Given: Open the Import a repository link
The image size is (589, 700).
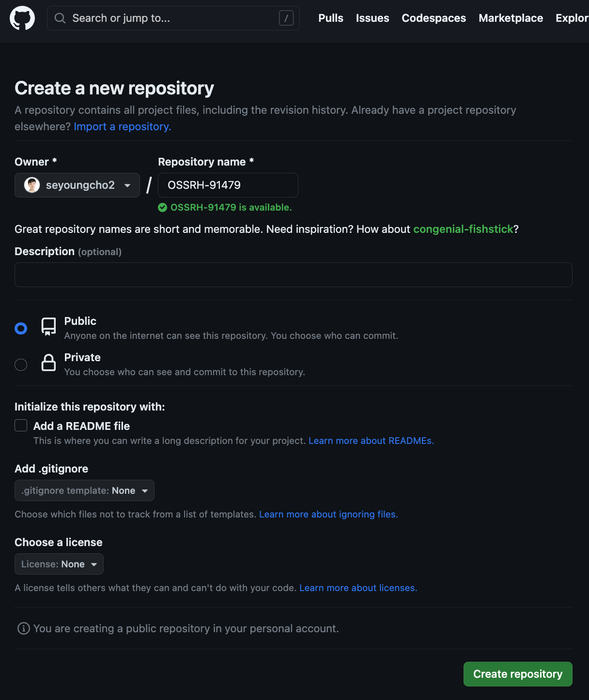Looking at the screenshot, I should pyautogui.click(x=123, y=126).
